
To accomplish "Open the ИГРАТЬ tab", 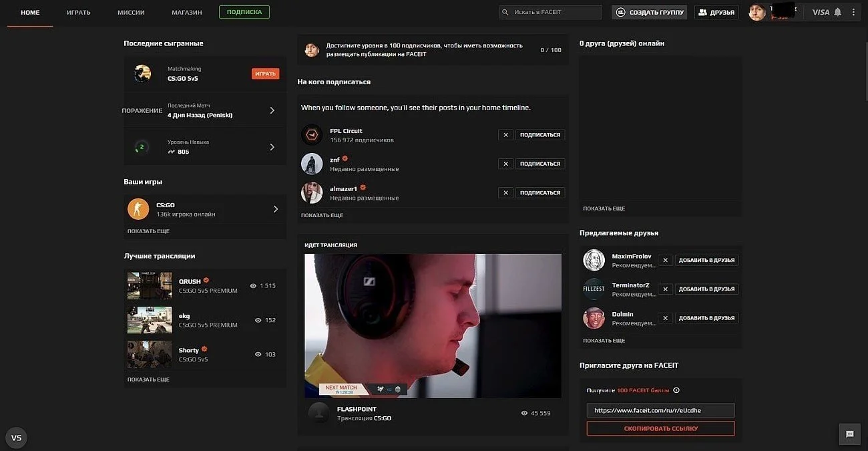I will [79, 12].
